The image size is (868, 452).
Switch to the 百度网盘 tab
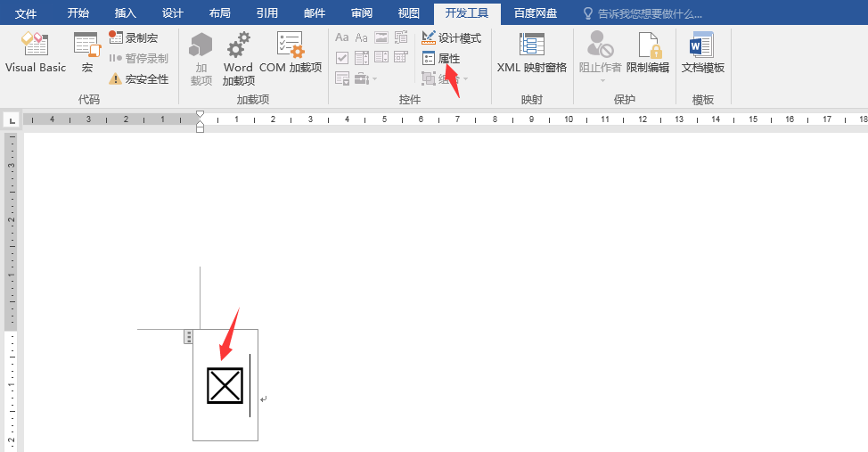coord(536,12)
